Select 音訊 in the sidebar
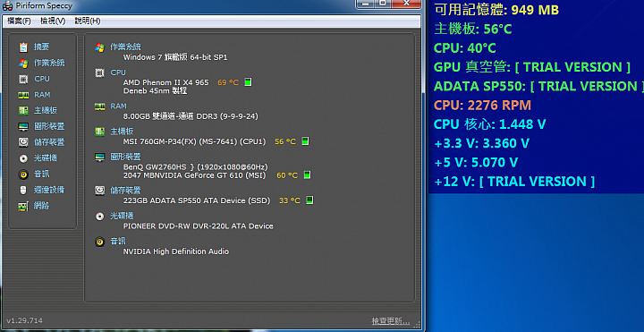Viewport: 644px width, 332px height. 41,175
